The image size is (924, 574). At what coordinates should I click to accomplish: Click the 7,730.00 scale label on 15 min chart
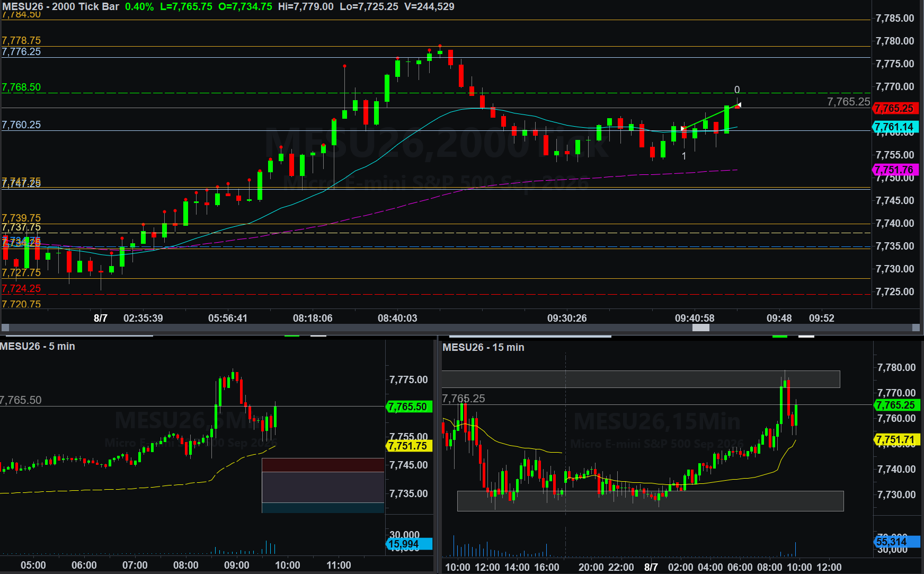[x=896, y=495]
